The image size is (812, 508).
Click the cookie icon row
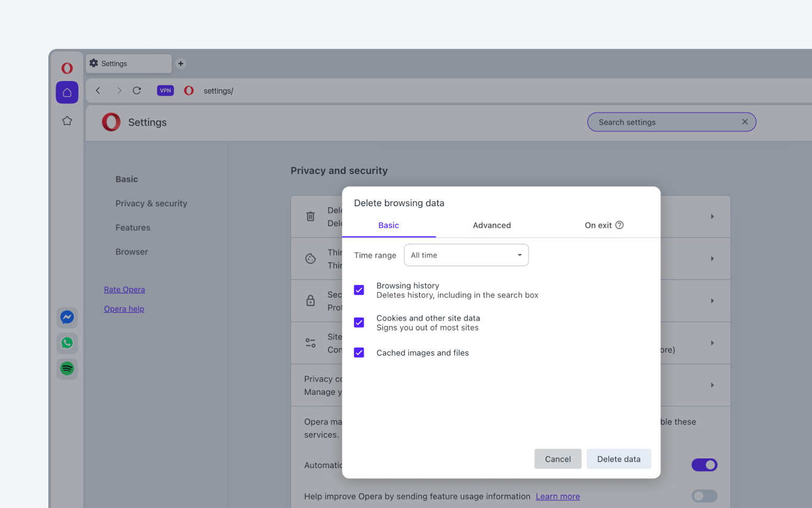coord(311,259)
